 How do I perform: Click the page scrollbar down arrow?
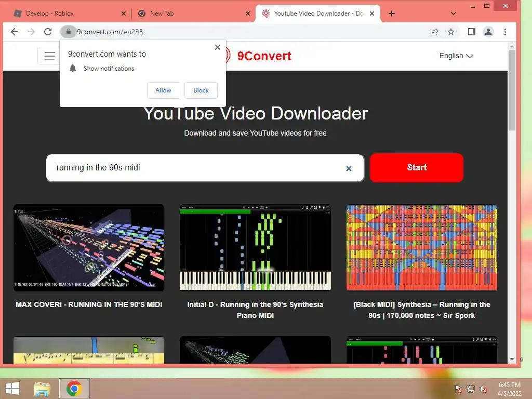pos(512,360)
